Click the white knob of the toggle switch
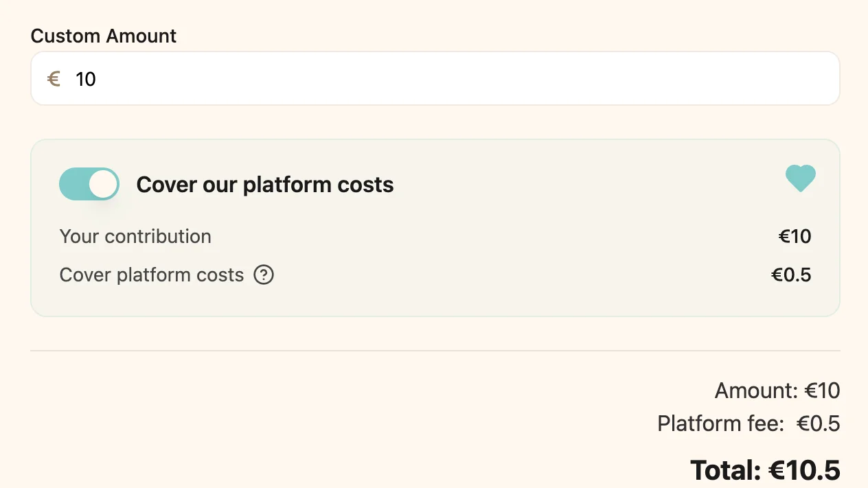This screenshot has height=488, width=868. (x=103, y=184)
